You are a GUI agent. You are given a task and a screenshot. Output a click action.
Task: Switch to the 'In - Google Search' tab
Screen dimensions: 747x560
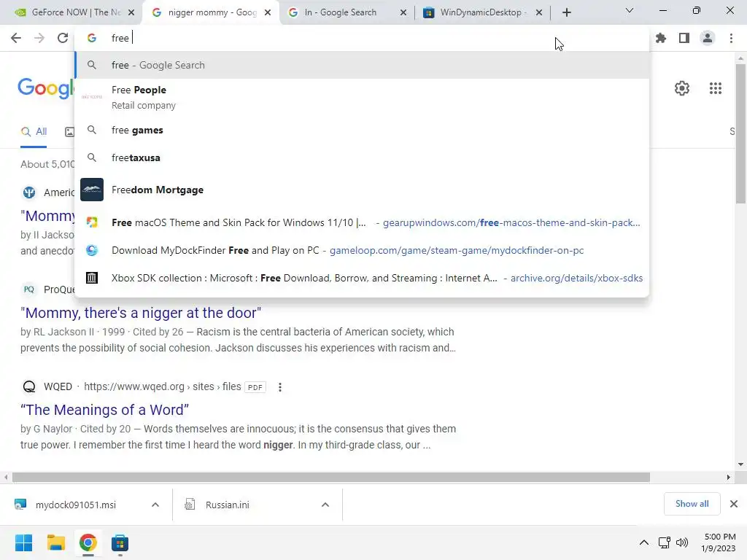point(347,12)
